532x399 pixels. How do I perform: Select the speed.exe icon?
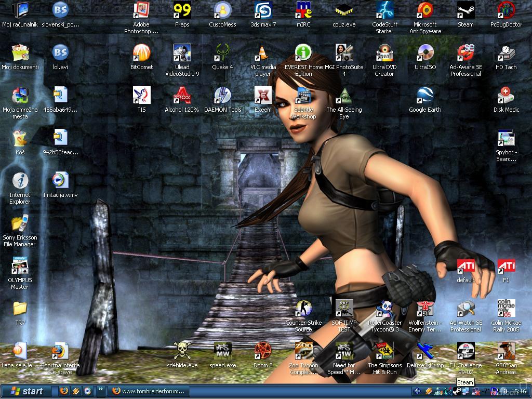click(x=222, y=355)
